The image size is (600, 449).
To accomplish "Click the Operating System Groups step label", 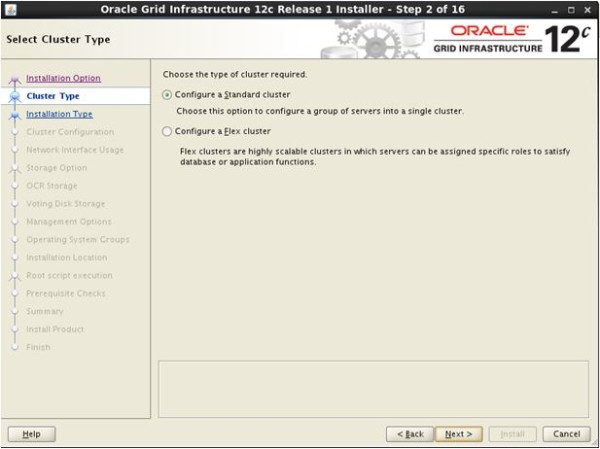I will point(78,240).
